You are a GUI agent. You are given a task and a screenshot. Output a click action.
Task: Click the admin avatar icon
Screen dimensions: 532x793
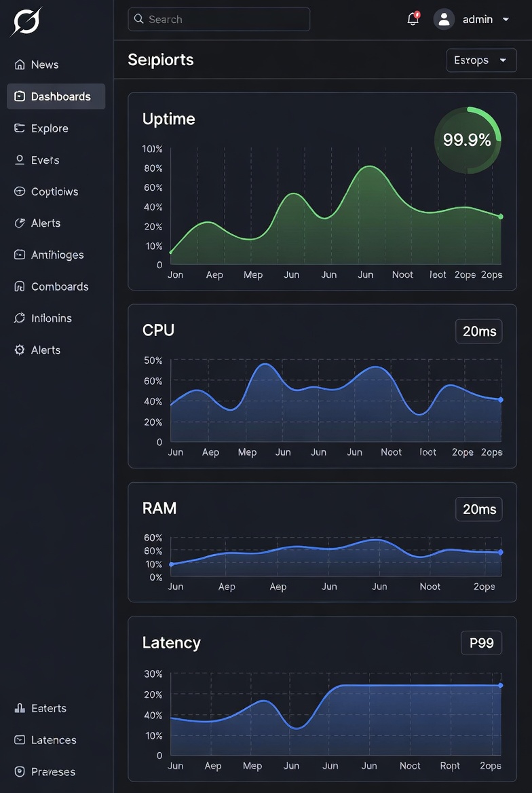(x=444, y=19)
